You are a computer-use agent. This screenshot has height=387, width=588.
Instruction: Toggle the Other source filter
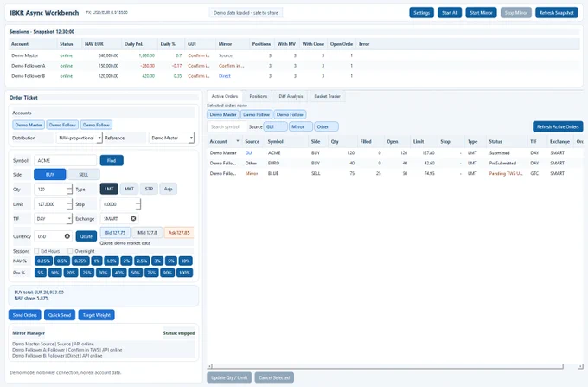[326, 127]
